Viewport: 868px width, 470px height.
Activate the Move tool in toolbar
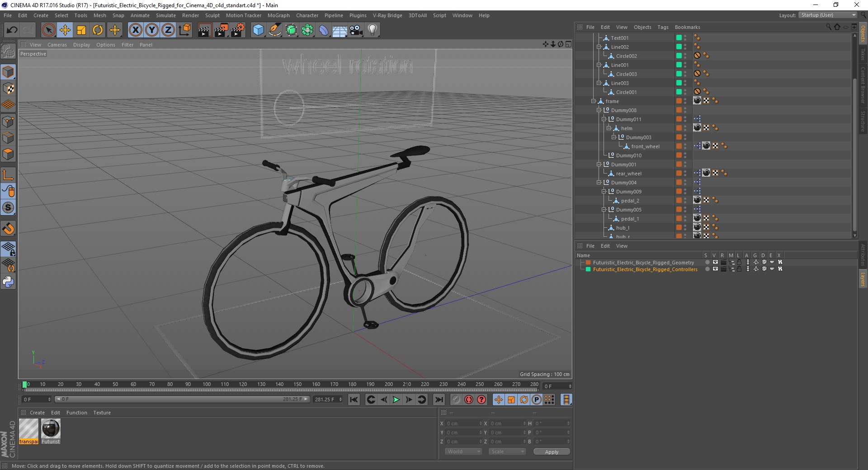pos(65,30)
